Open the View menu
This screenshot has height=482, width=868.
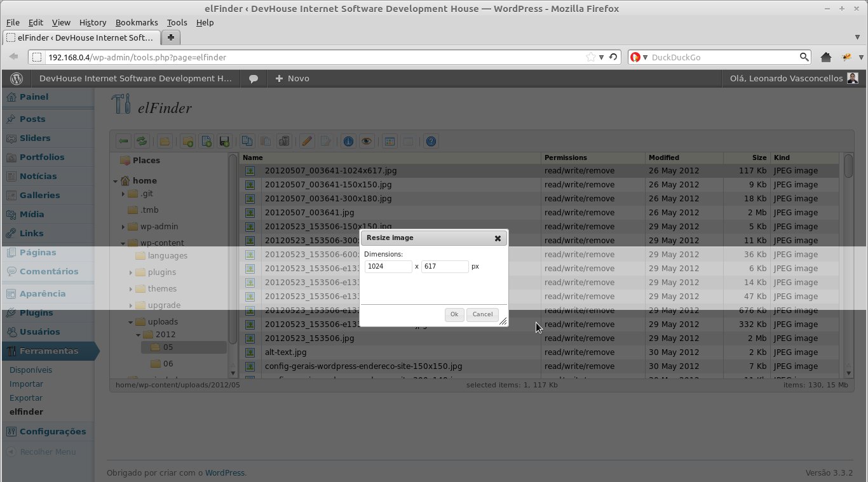[x=61, y=22]
